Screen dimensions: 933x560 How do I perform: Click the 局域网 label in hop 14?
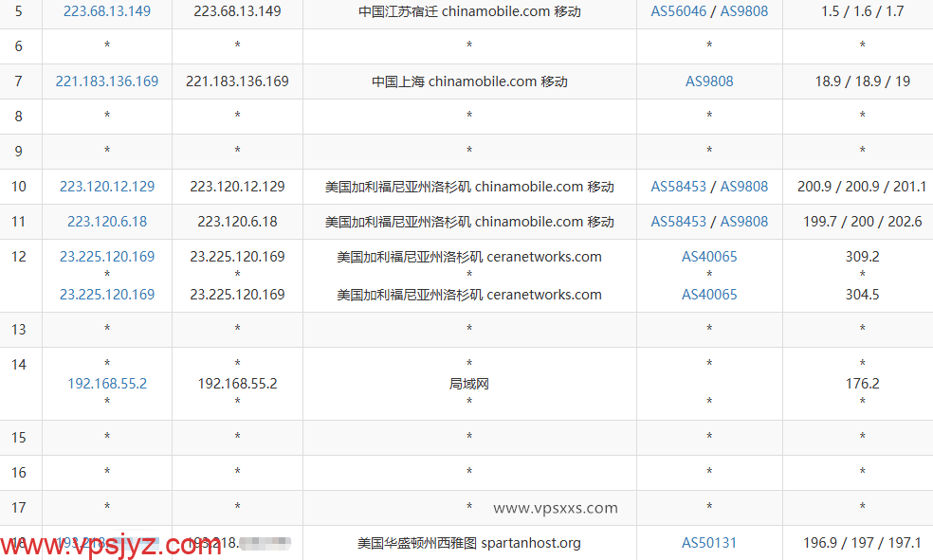click(x=468, y=384)
